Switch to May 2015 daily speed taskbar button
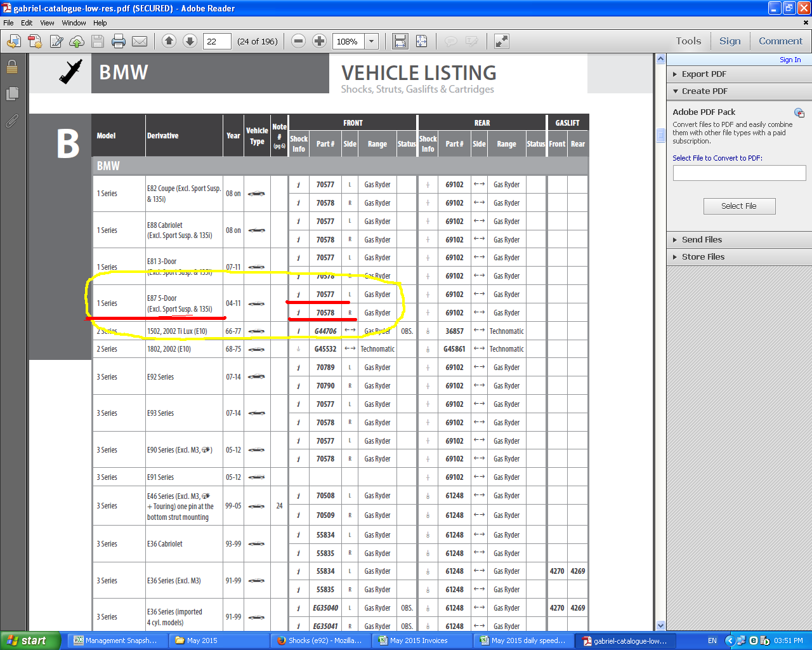Image resolution: width=812 pixels, height=650 pixels. click(x=525, y=640)
